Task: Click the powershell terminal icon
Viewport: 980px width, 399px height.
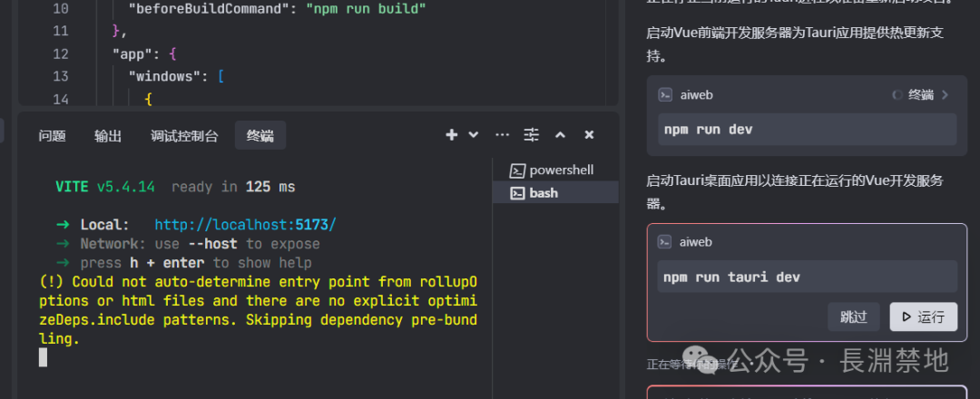Action: pos(517,170)
